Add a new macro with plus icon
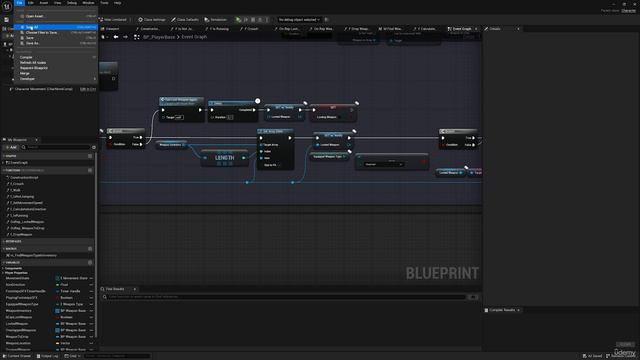 click(90, 249)
